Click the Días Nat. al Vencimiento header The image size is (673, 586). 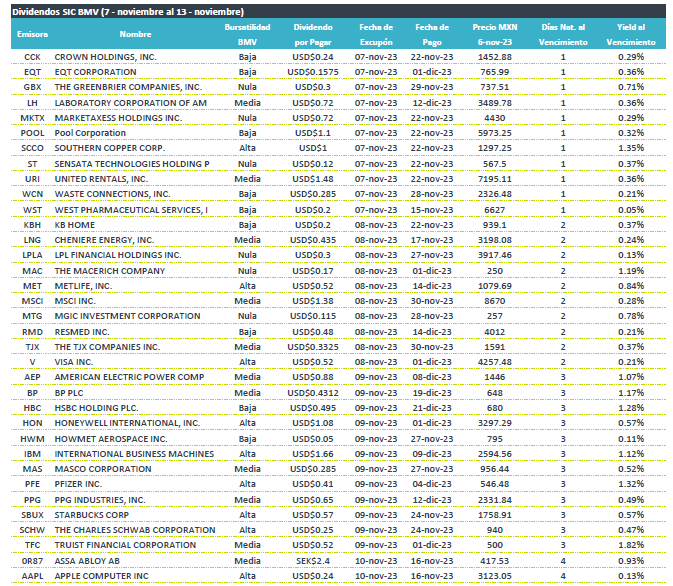point(563,34)
